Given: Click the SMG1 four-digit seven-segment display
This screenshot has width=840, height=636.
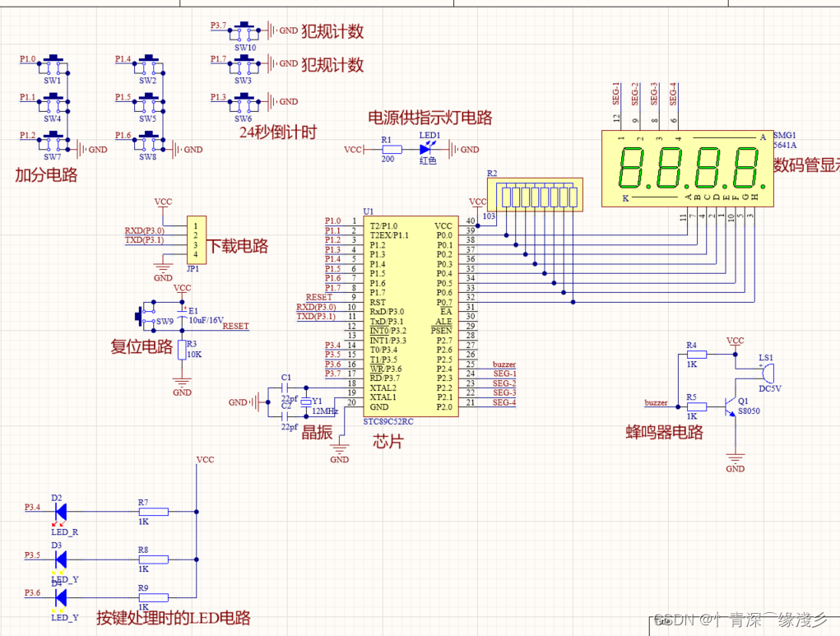Looking at the screenshot, I should coord(687,168).
